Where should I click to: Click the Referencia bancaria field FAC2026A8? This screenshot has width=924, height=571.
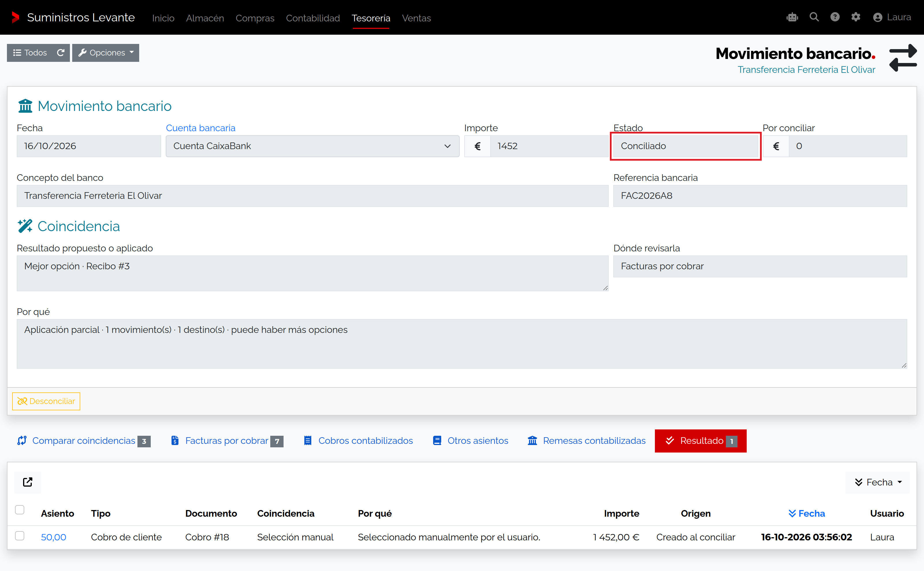760,196
